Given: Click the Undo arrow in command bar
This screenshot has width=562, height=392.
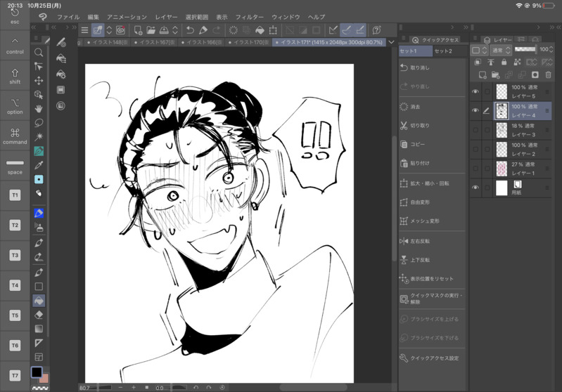Looking at the screenshot, I should coord(190,30).
